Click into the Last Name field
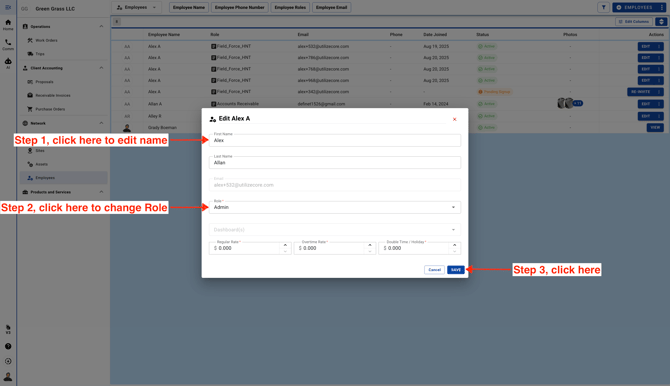Image resolution: width=670 pixels, height=386 pixels. [335, 162]
